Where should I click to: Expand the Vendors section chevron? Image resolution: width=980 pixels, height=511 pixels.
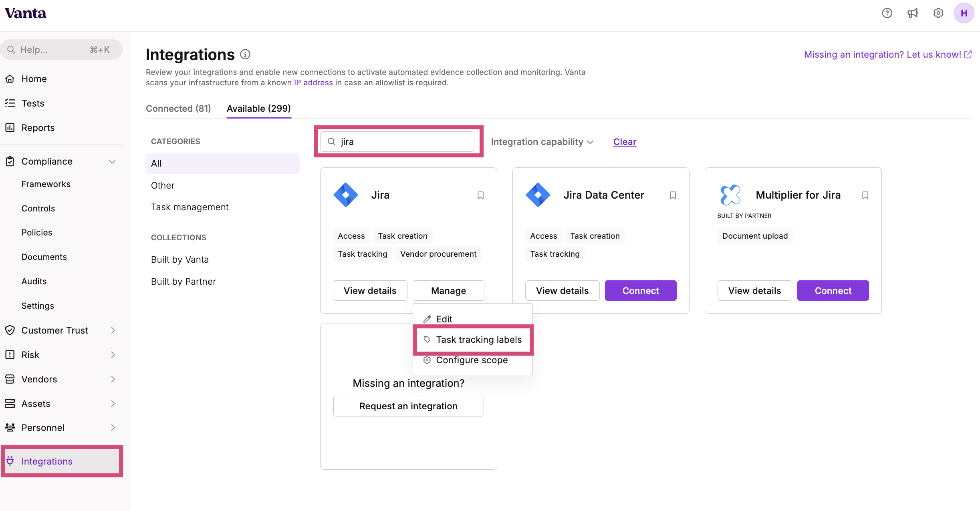pyautogui.click(x=113, y=379)
